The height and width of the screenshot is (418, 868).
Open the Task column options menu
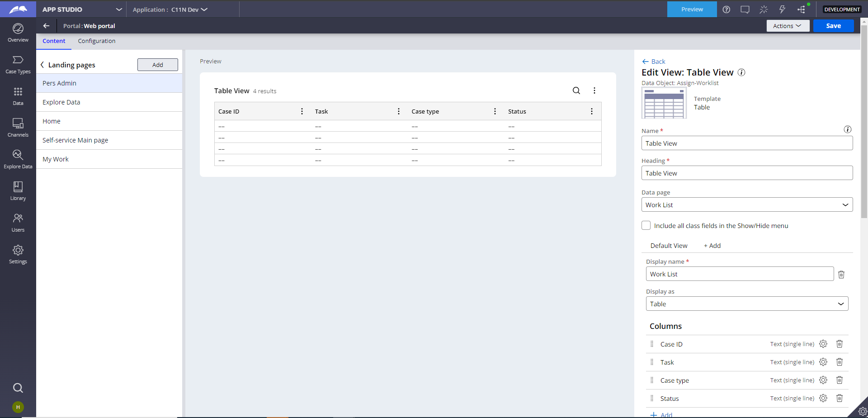click(x=398, y=111)
